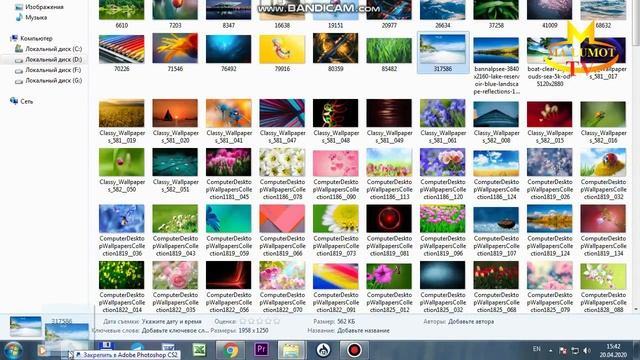640x360 pixels.
Task: Select Classy_Wallpapers_581_061 flowers thumbnail
Action: [x=443, y=121]
